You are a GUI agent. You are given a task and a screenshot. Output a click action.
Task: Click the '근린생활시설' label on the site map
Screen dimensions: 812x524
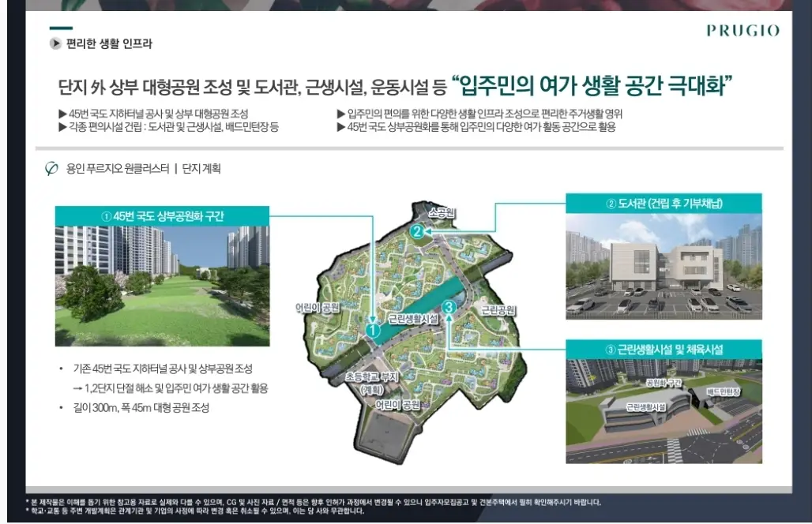click(413, 319)
